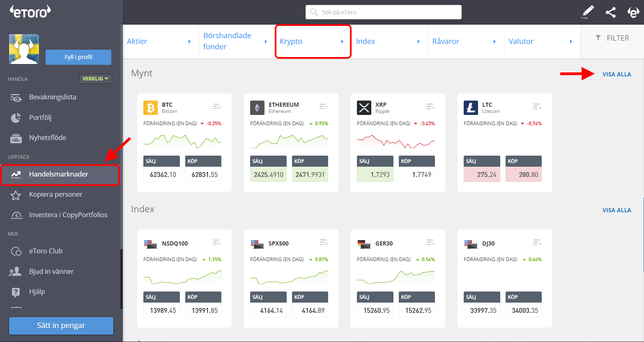Toggle BTC watchlist icon

(x=217, y=107)
